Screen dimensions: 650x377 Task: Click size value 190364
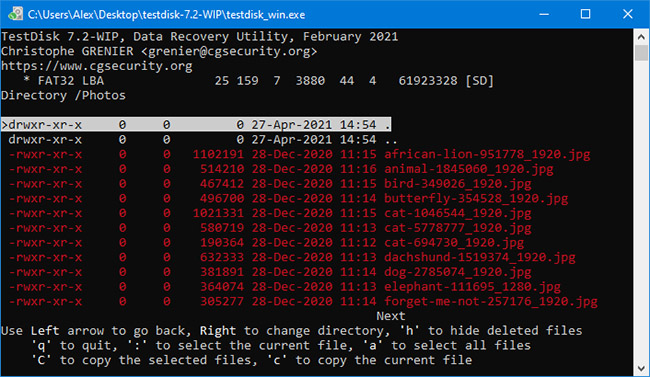[222, 243]
